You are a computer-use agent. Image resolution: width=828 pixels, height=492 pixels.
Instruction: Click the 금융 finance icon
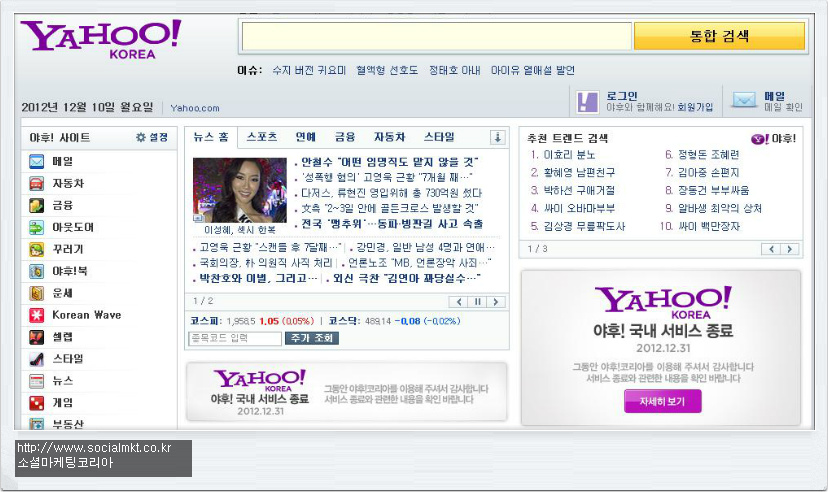[x=36, y=205]
